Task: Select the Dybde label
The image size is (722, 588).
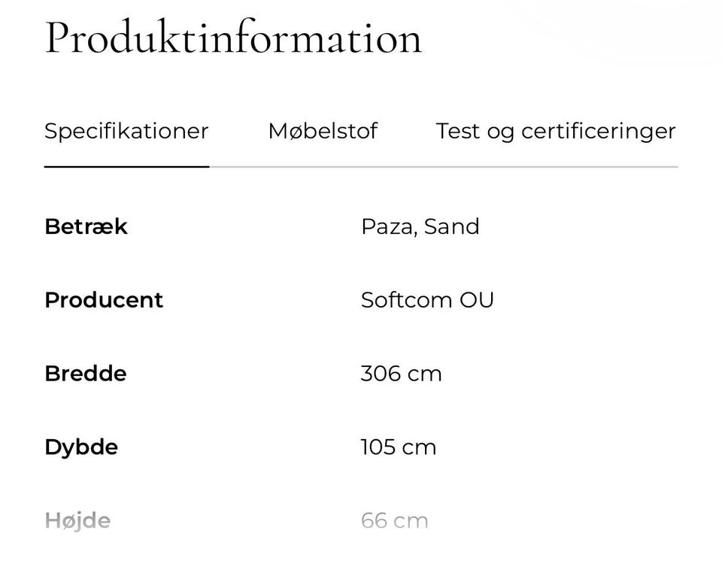Action: point(81,447)
